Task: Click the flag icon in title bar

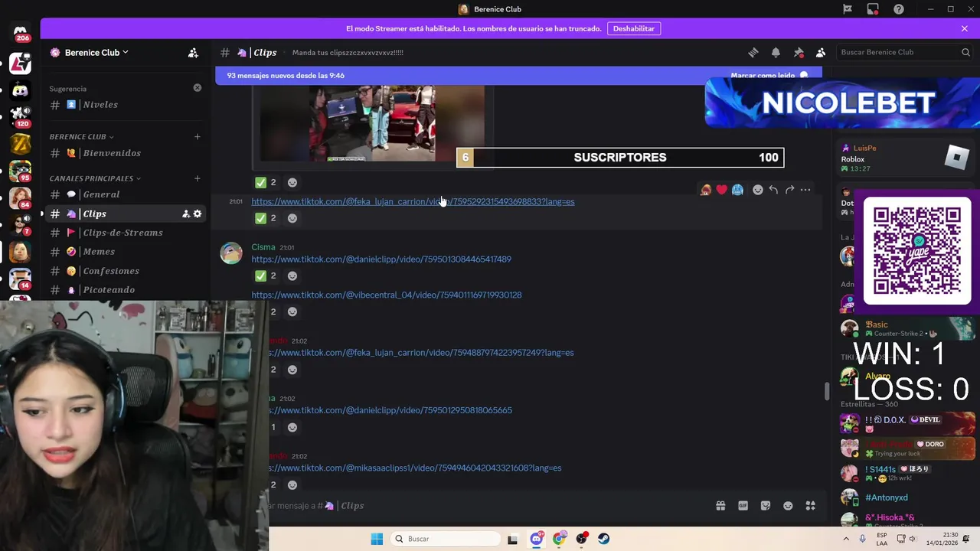Action: coord(848,9)
